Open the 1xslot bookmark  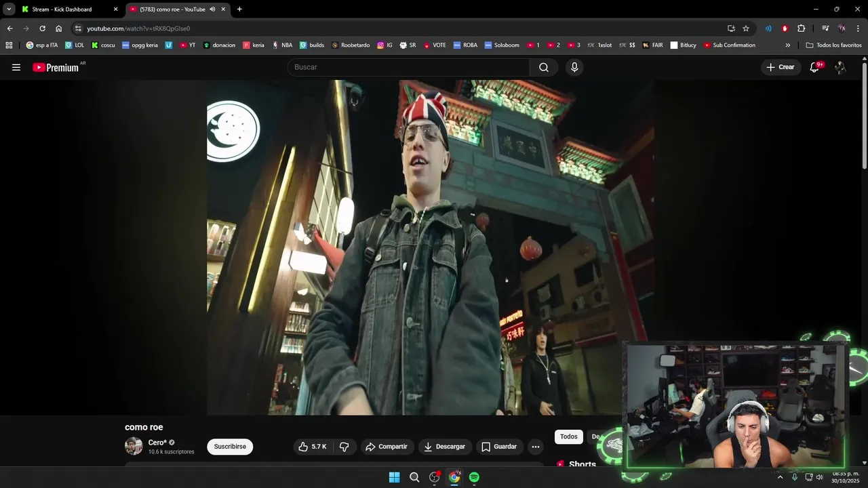(x=599, y=45)
